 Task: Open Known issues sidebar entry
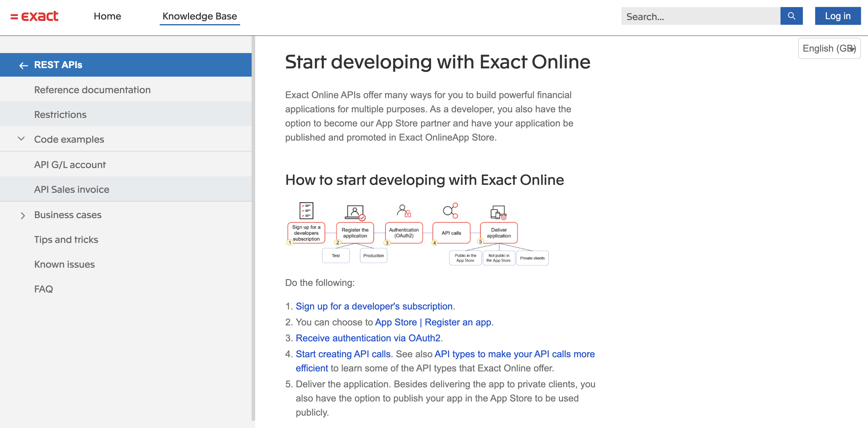coord(126,264)
